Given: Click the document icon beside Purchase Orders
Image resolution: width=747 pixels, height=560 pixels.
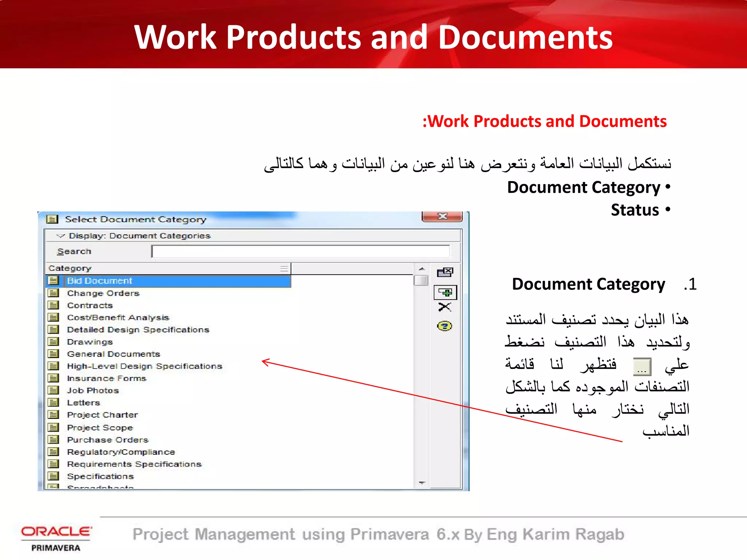Looking at the screenshot, I should [x=53, y=439].
